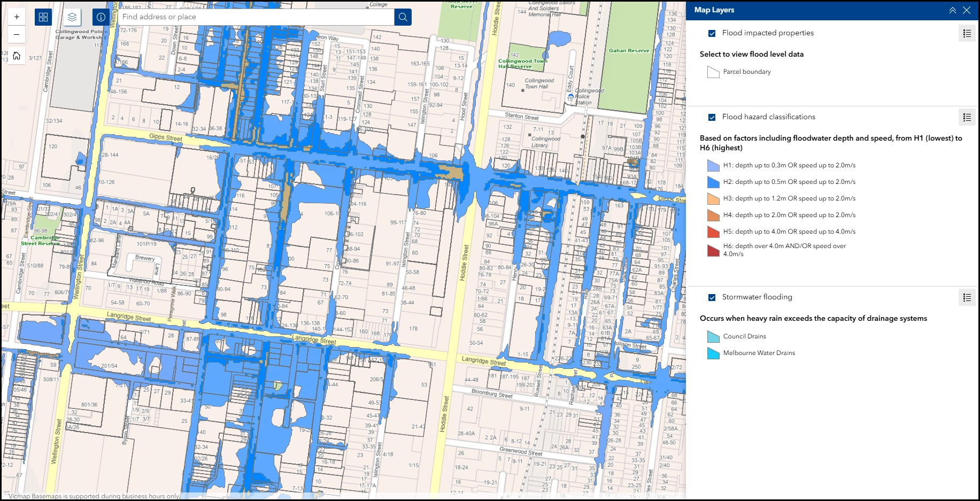Return to the home map extent
Screen dimensions: 980x501
coord(17,56)
